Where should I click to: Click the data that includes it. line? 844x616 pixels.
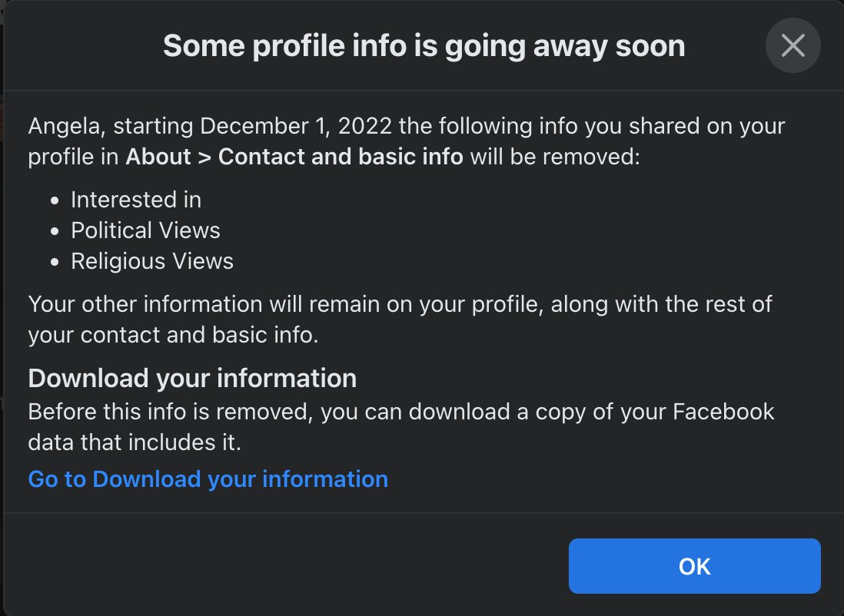[x=135, y=442]
